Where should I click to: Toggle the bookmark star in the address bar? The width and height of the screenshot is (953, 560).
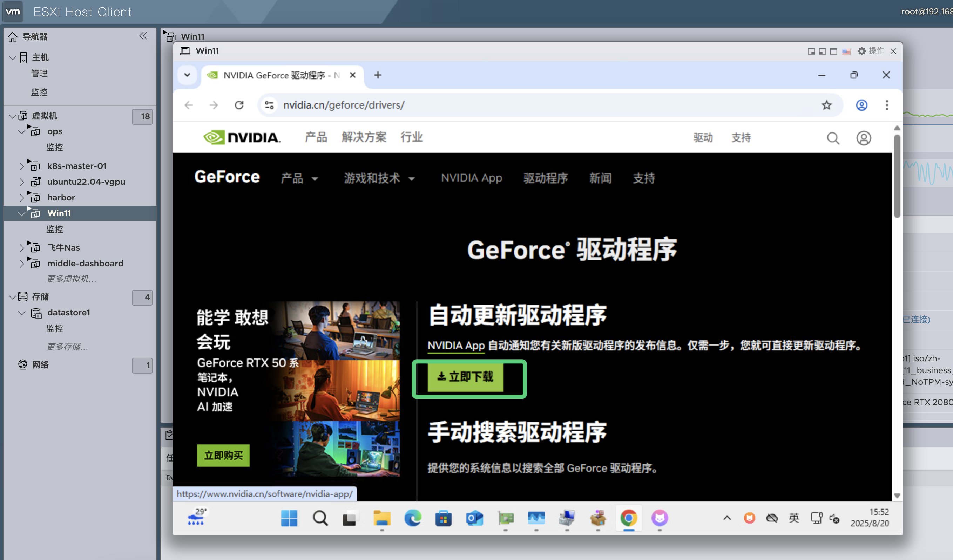[x=827, y=105]
